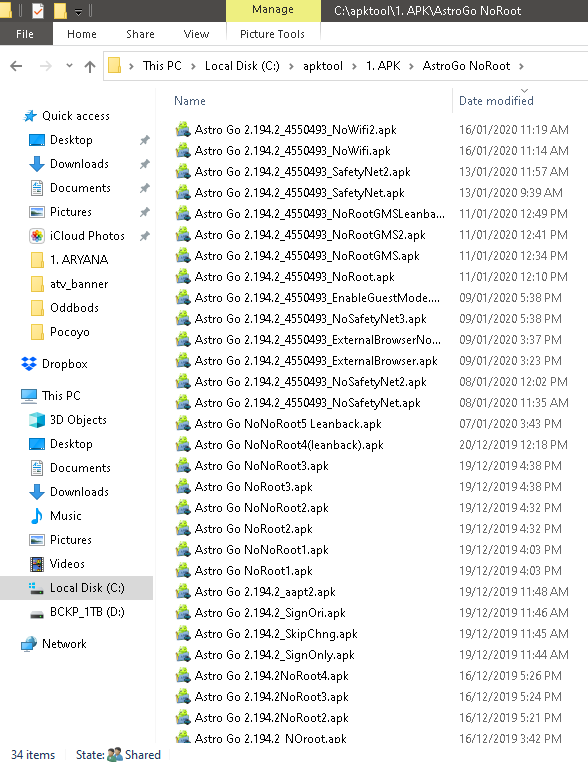
Task: Click icon of Astro Go NoNoRoot5 Leanback.apk
Action: pyautogui.click(x=183, y=423)
